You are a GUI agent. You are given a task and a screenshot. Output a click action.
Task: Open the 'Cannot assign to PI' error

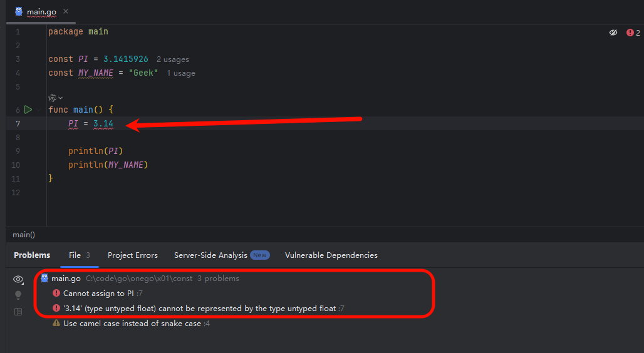(x=98, y=294)
